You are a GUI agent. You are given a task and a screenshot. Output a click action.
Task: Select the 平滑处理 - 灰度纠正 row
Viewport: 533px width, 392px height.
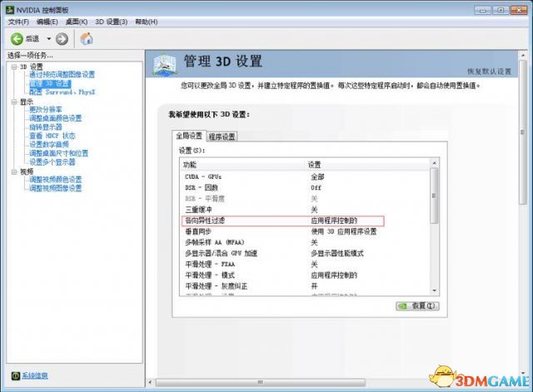305,286
